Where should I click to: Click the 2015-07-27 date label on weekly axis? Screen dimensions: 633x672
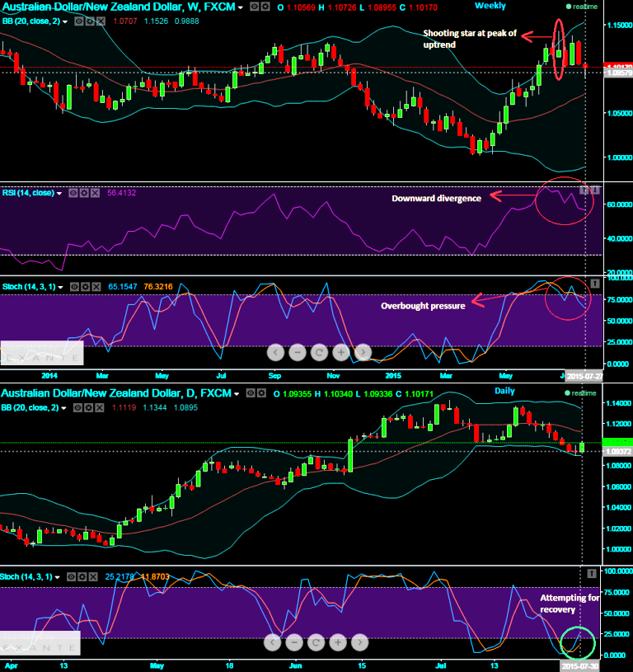coord(584,376)
